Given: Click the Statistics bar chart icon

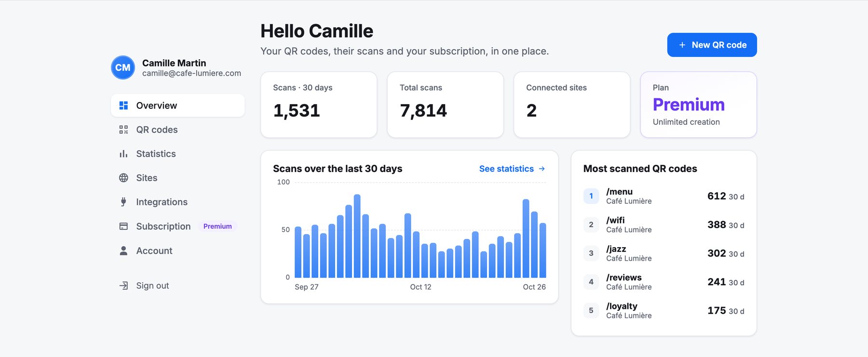Looking at the screenshot, I should [x=123, y=154].
